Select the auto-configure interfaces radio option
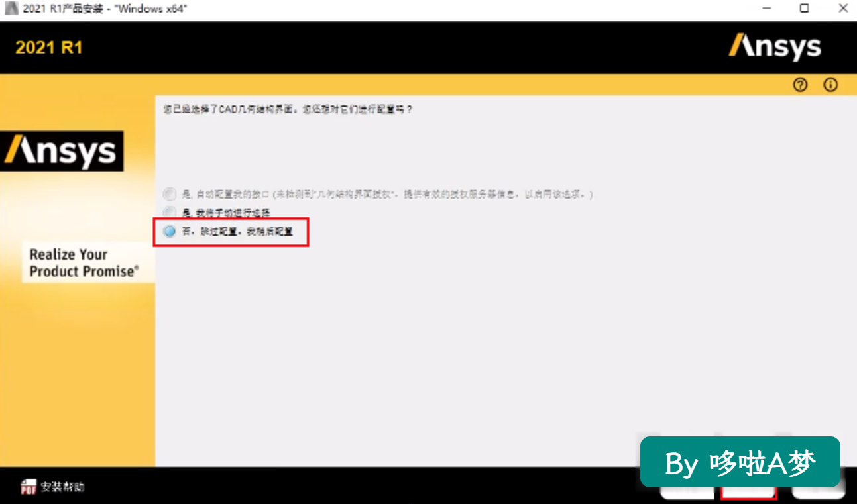Screen dimensions: 857x504 pyautogui.click(x=170, y=194)
